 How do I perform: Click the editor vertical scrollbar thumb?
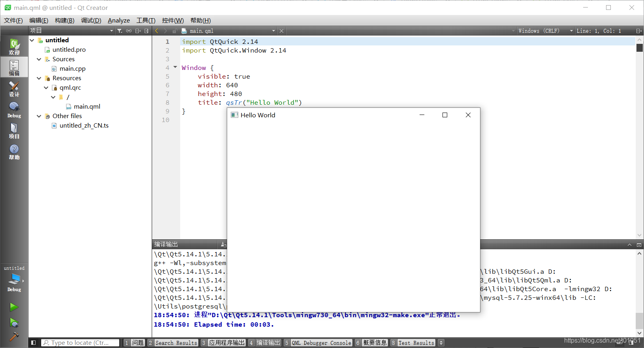639,48
